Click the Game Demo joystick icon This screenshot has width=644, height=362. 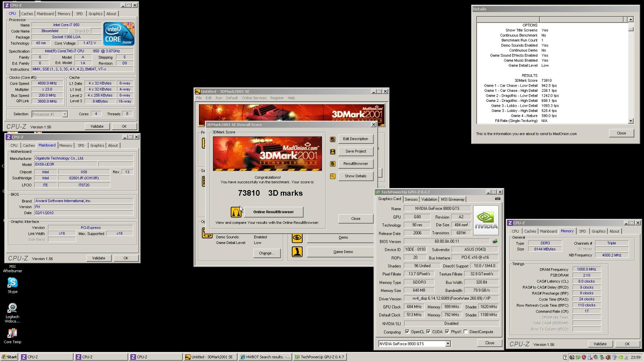[297, 252]
